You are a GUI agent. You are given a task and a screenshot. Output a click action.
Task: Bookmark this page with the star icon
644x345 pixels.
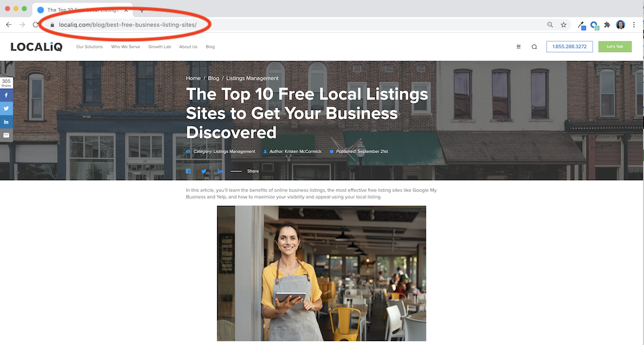(563, 24)
